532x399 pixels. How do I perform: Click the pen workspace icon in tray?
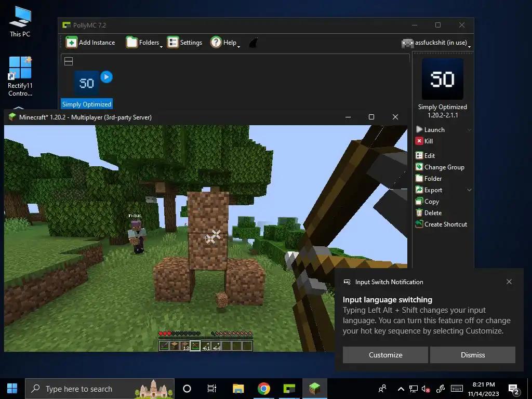(x=441, y=389)
